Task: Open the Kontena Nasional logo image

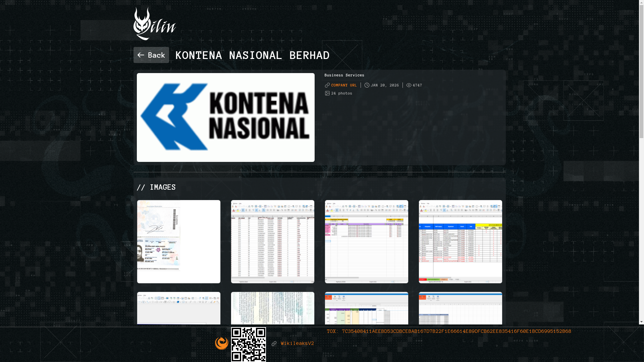Action: pos(225,117)
